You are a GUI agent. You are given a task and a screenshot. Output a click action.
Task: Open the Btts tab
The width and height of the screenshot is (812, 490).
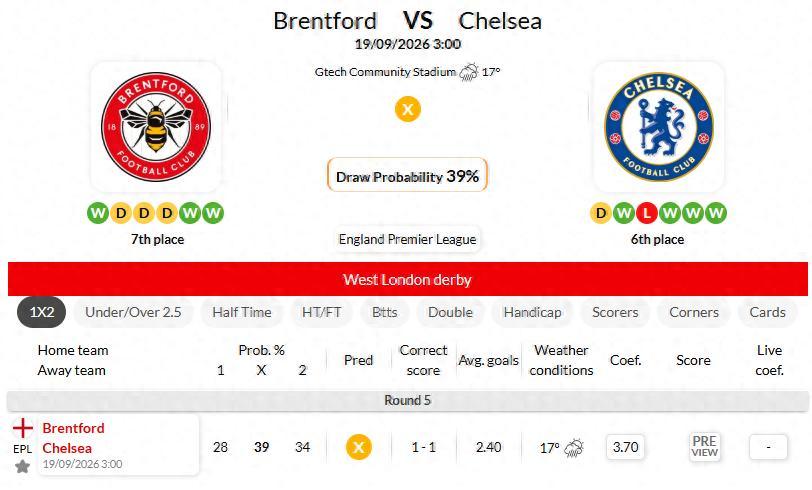click(385, 312)
